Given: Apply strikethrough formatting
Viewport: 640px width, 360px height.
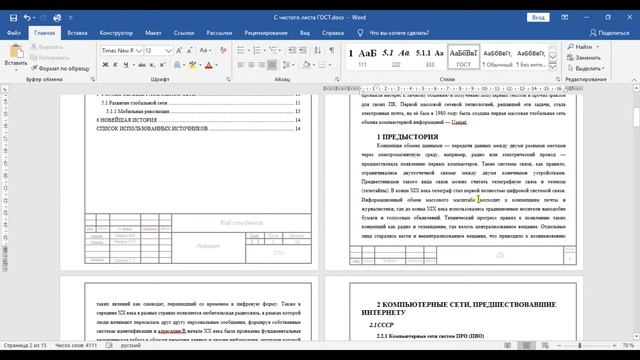Looking at the screenshot, I should click(141, 65).
